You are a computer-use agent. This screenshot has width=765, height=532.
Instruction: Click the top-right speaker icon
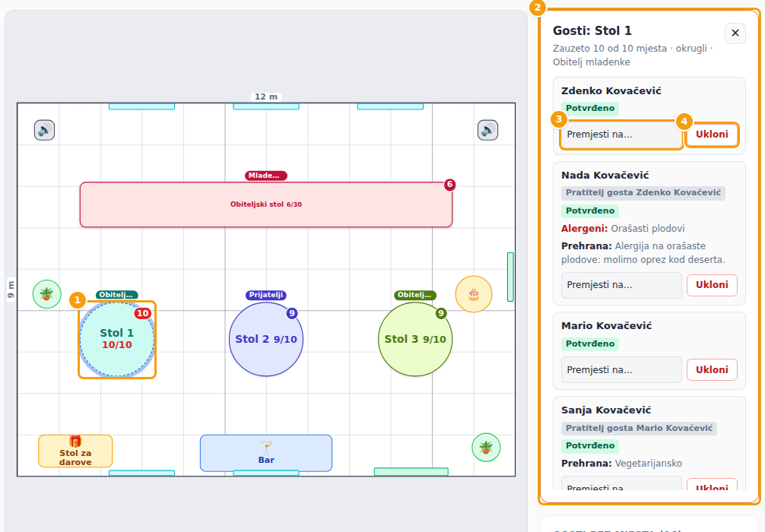point(488,130)
